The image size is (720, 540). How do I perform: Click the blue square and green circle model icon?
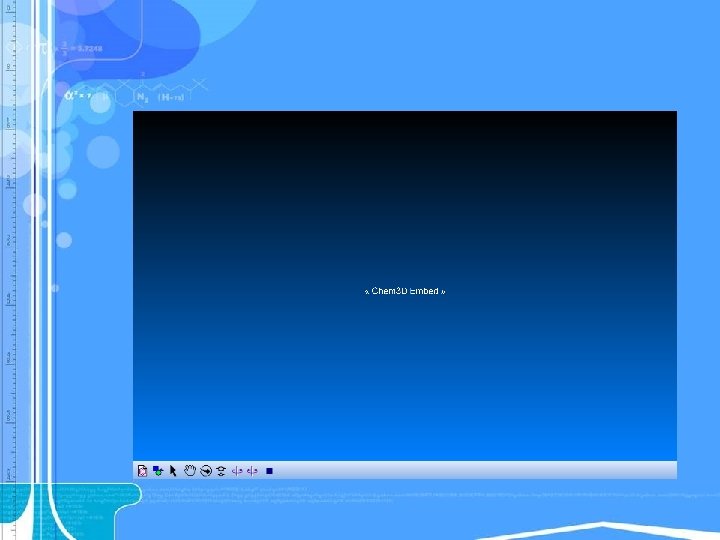[158, 471]
